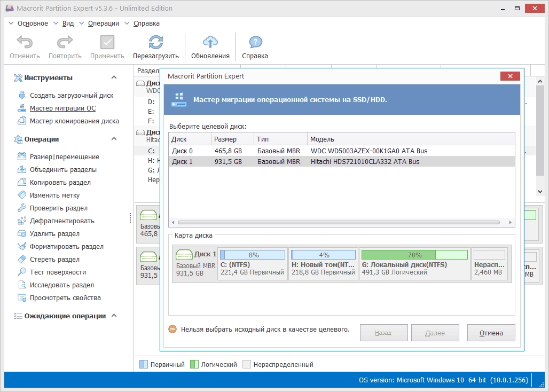Click the Логический legend color swatch
Image resolution: width=549 pixels, height=392 pixels.
[194, 364]
